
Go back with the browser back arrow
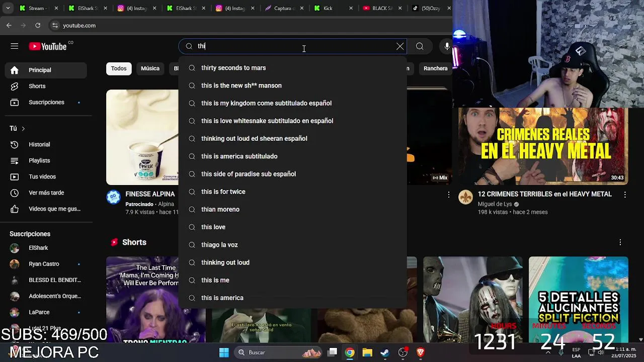coord(9,25)
